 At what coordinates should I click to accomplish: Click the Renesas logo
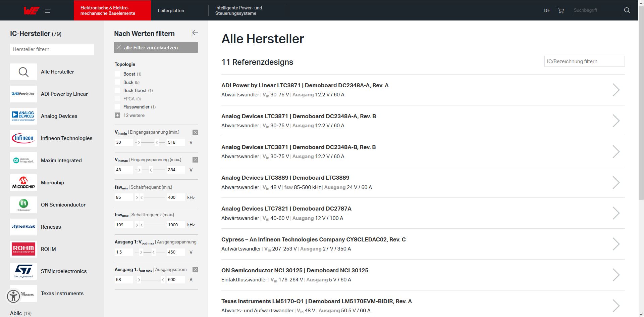click(23, 227)
